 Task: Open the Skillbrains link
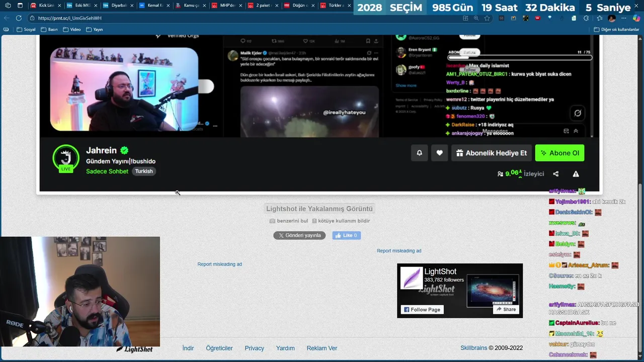click(474, 348)
